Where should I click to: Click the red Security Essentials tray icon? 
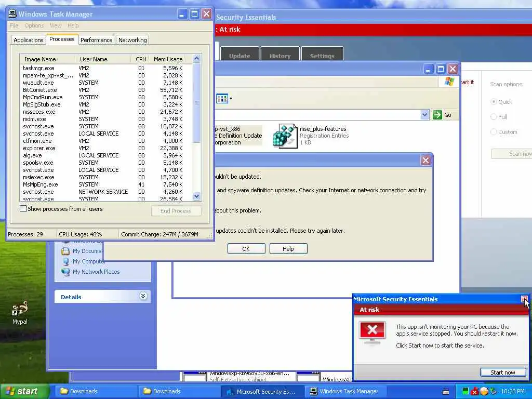pyautogui.click(x=475, y=391)
